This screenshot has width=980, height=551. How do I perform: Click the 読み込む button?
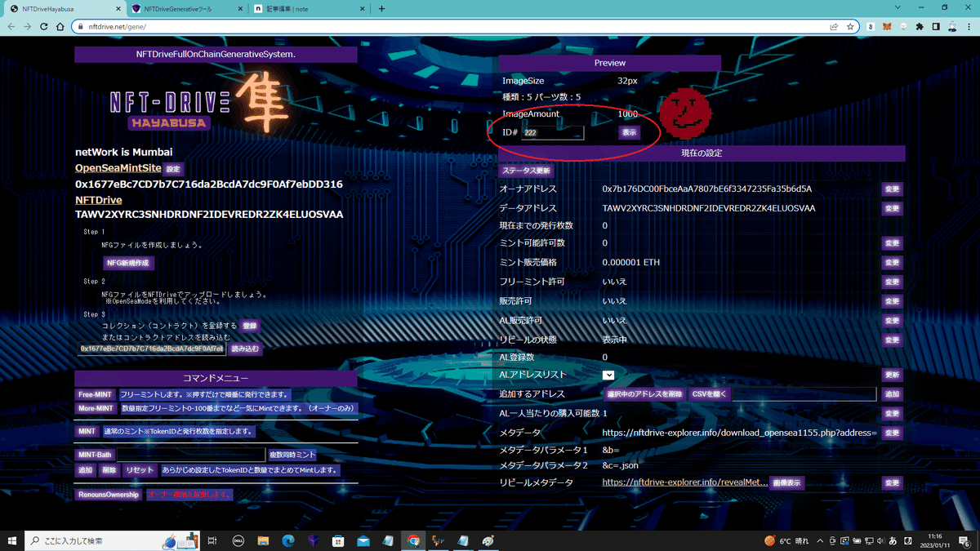tap(245, 349)
